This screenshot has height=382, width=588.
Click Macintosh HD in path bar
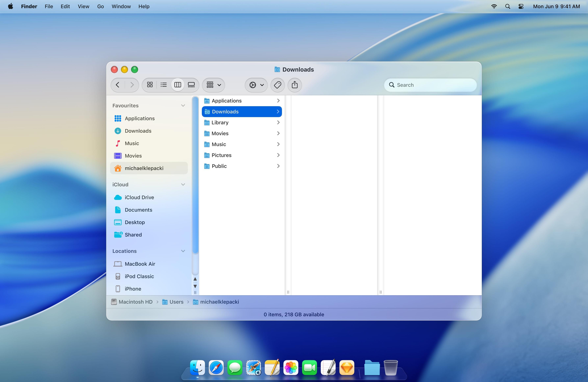click(132, 302)
